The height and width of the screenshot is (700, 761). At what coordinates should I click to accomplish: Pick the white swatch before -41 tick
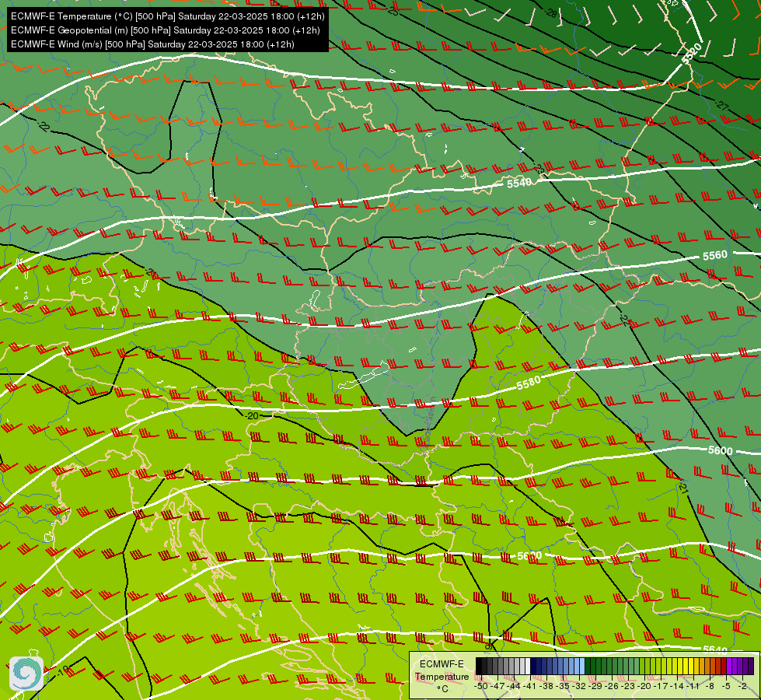coord(528,666)
